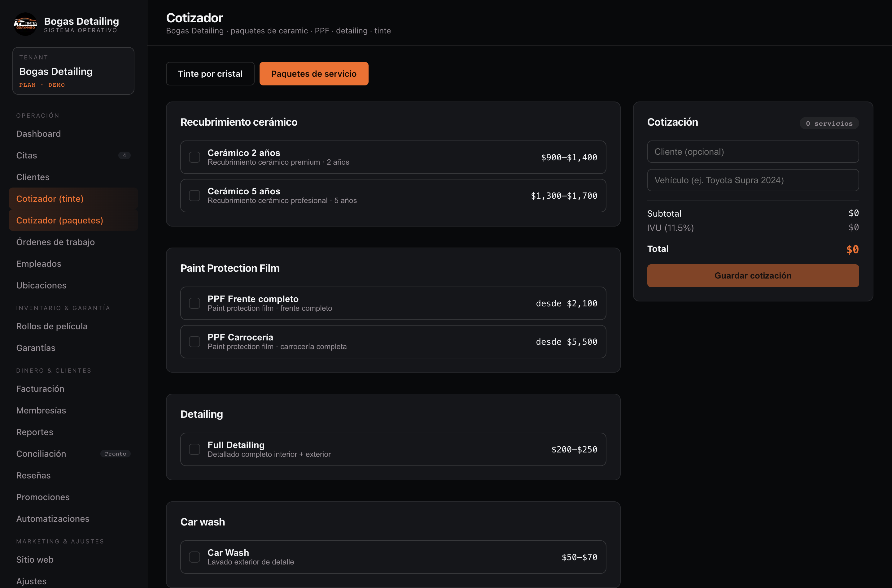
Task: Click the Guardar cotización button
Action: click(753, 276)
